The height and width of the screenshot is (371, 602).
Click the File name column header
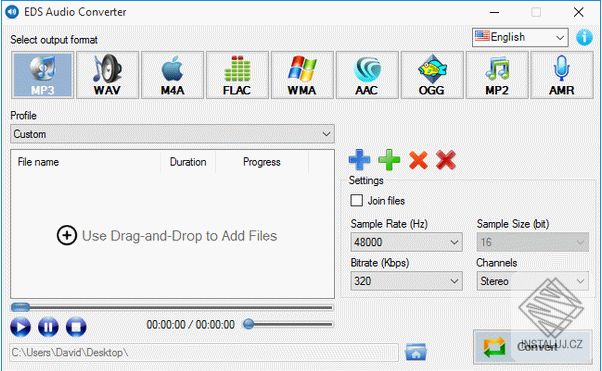tap(85, 162)
